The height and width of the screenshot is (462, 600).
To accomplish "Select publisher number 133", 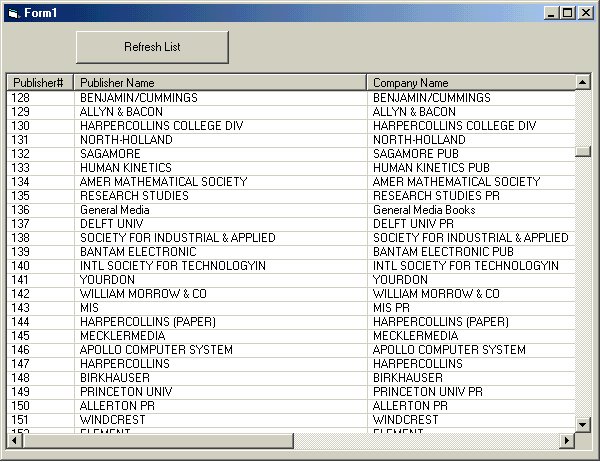I will 20,168.
